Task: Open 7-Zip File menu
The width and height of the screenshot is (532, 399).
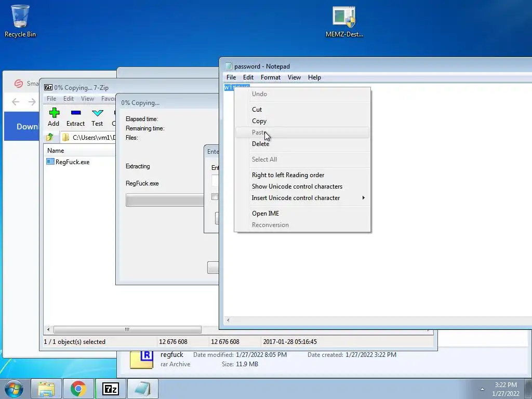Action: pyautogui.click(x=51, y=98)
